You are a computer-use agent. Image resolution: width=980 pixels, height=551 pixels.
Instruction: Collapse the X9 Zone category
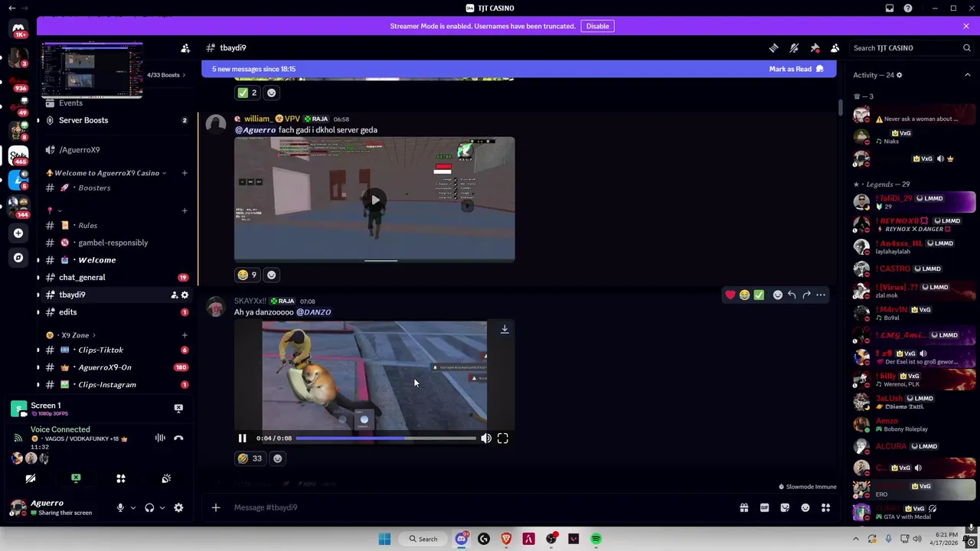pos(72,335)
